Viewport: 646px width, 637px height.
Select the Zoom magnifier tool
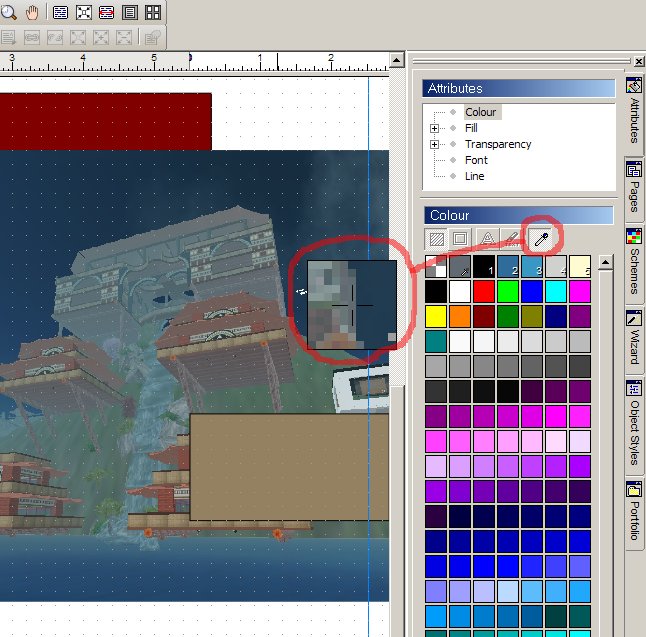click(8, 12)
